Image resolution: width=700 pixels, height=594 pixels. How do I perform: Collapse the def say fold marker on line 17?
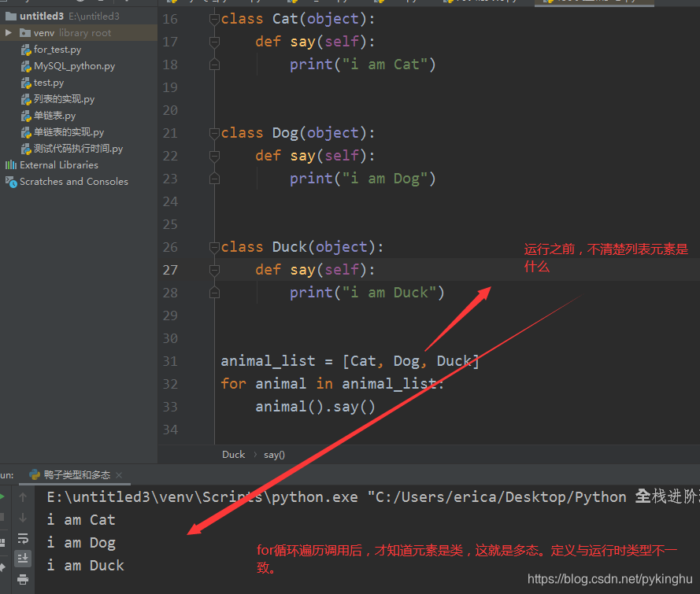tap(214, 42)
